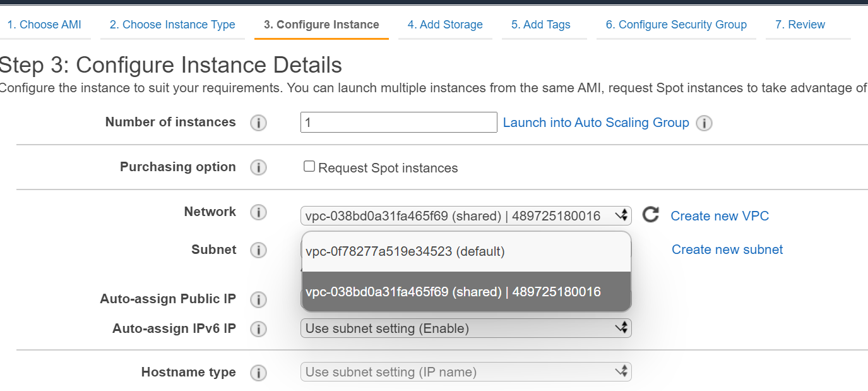Open info icon for Auto-assign IPv6 IP
This screenshot has height=391, width=868.
(x=258, y=329)
